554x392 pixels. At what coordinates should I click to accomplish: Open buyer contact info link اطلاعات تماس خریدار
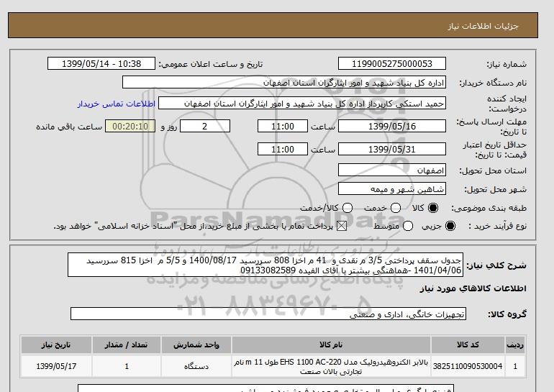117,104
